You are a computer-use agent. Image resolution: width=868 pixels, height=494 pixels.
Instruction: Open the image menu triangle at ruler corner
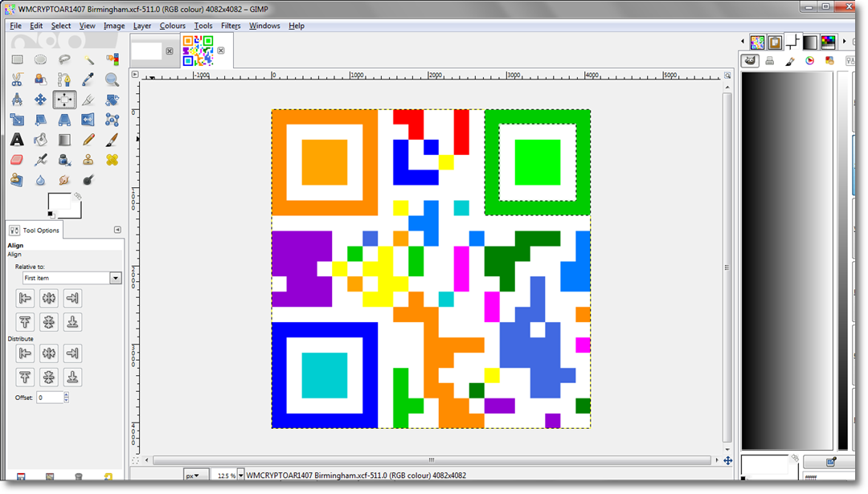click(135, 74)
